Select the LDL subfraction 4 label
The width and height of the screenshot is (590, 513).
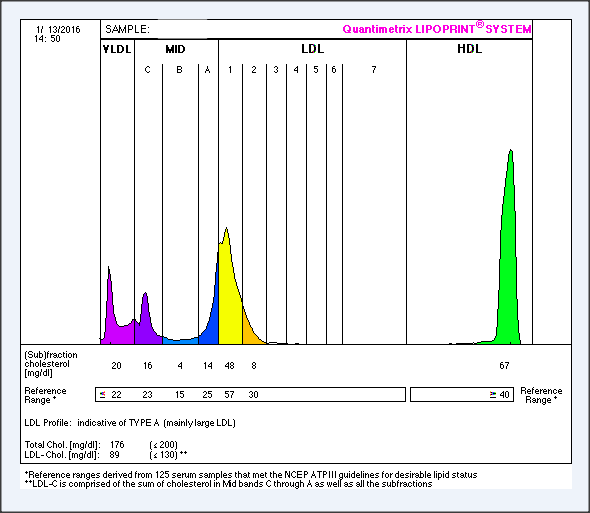(296, 70)
